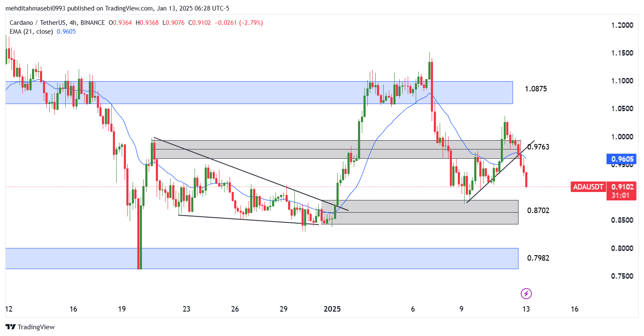
Task: Click the purple lightning bolt event icon
Action: (x=526, y=293)
